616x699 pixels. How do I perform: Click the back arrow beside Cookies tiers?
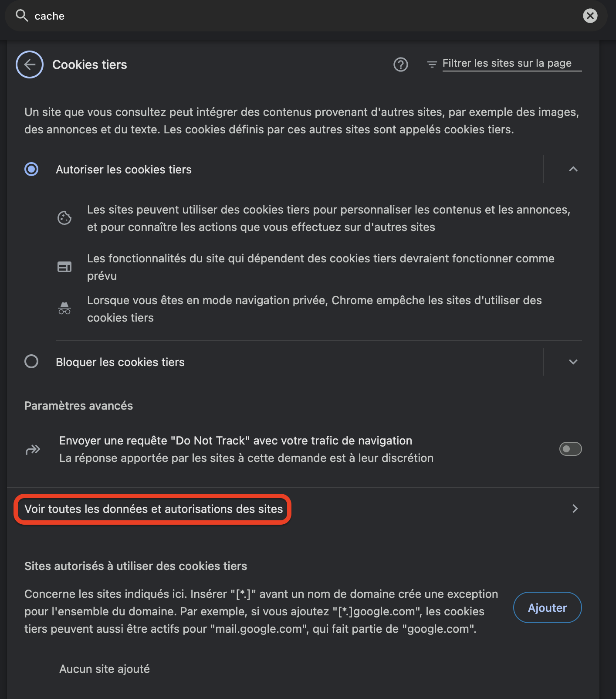click(30, 64)
